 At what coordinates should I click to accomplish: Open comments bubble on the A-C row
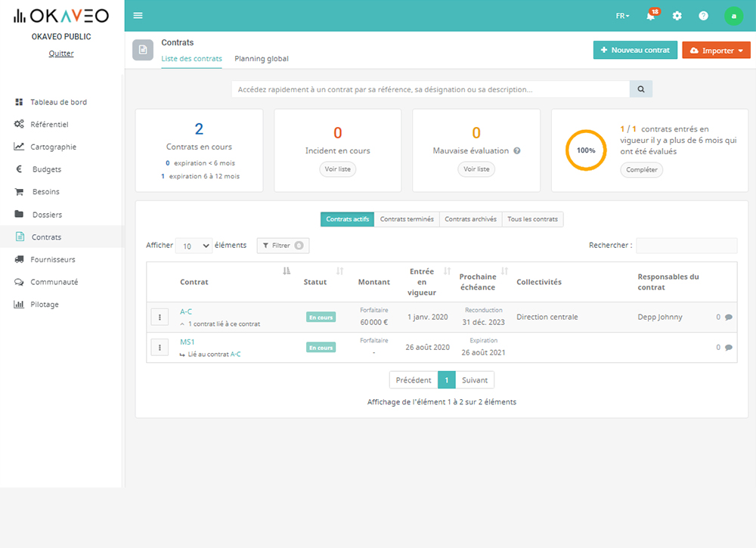[x=729, y=317]
